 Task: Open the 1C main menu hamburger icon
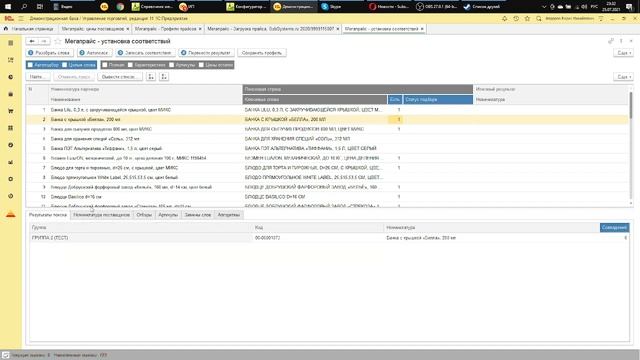[x=21, y=18]
